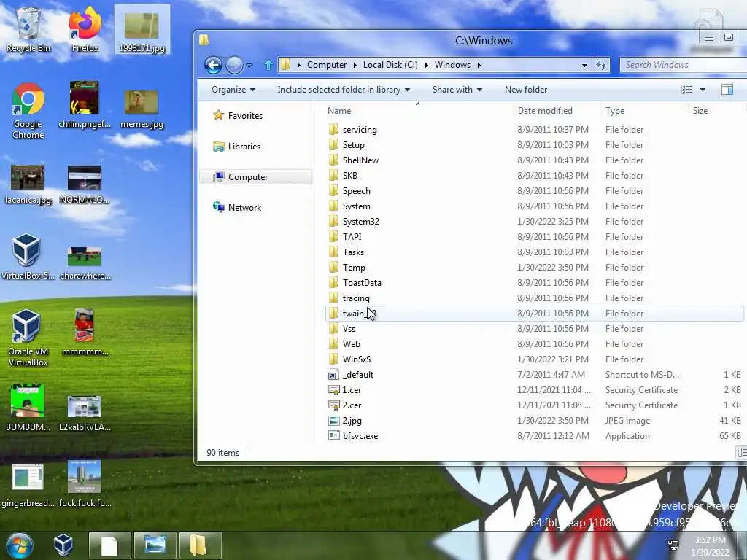Go up one folder level
The height and width of the screenshot is (560, 747).
(x=268, y=65)
